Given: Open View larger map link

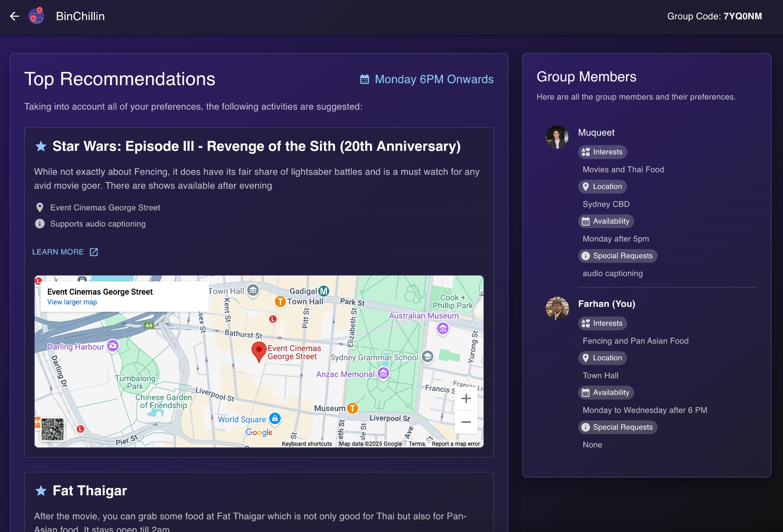Looking at the screenshot, I should coord(72,302).
